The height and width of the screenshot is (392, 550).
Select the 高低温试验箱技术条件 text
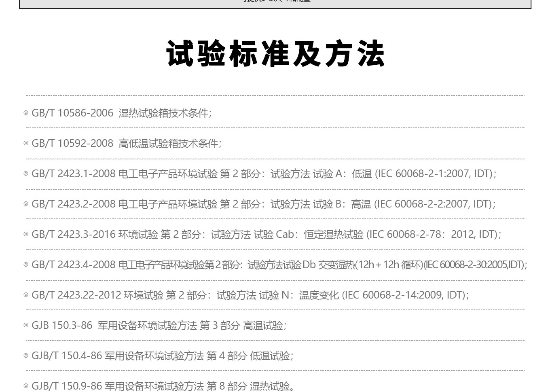pos(169,144)
